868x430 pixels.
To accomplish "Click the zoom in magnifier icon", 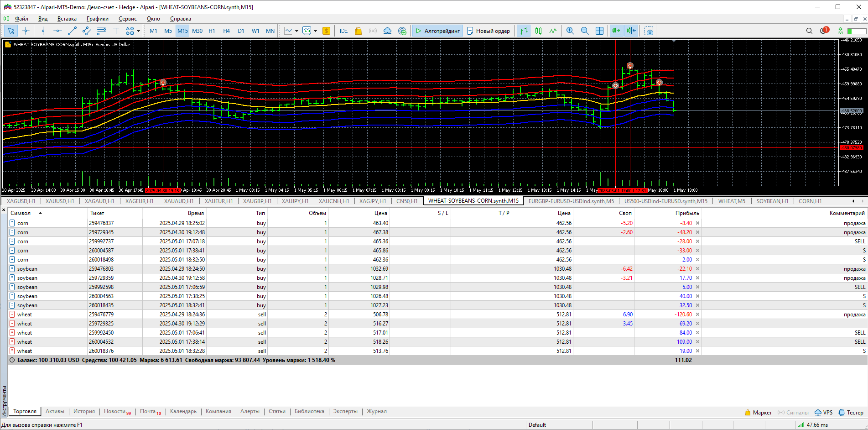I will pyautogui.click(x=570, y=31).
